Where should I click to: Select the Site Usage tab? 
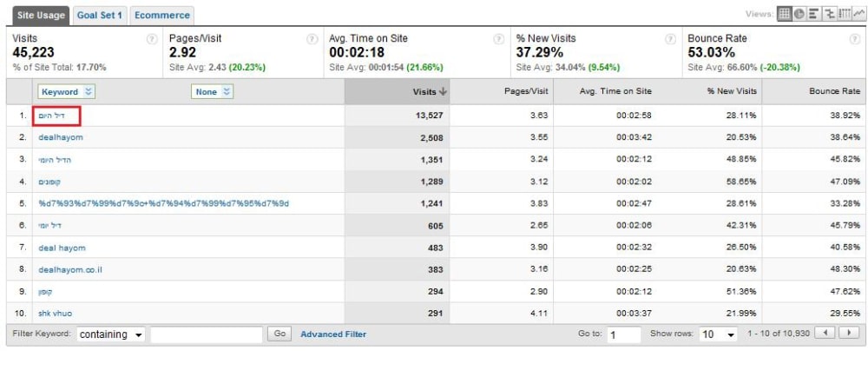[x=41, y=16]
